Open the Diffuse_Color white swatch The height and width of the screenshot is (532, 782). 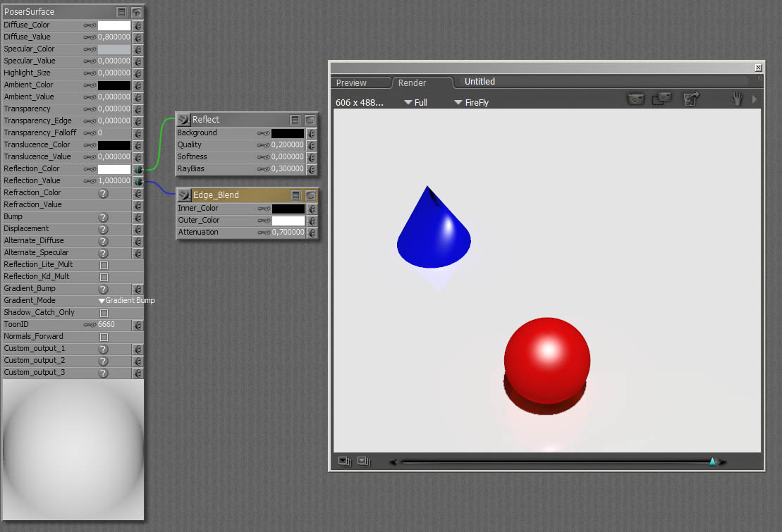pyautogui.click(x=114, y=25)
